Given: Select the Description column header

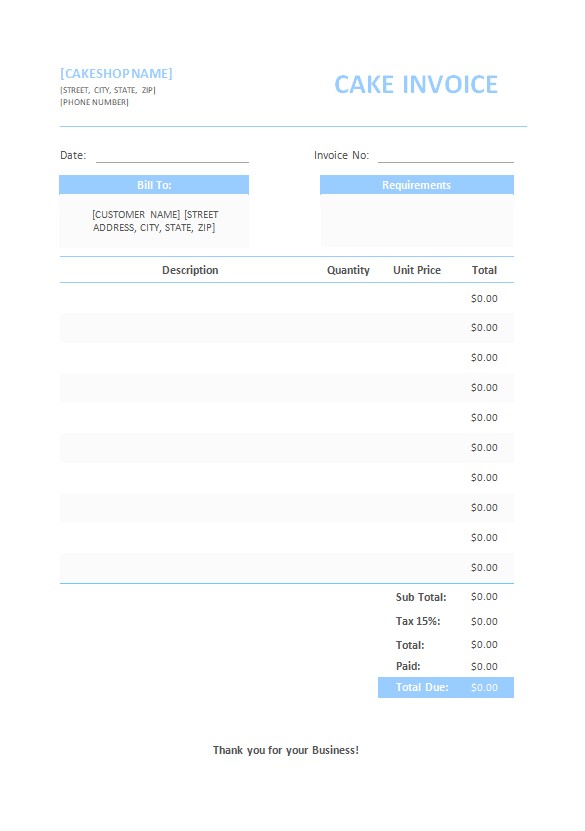Looking at the screenshot, I should coord(190,270).
